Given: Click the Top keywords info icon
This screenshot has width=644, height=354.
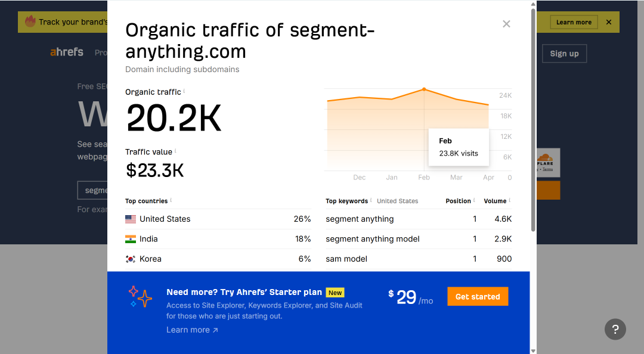Looking at the screenshot, I should click(x=371, y=200).
